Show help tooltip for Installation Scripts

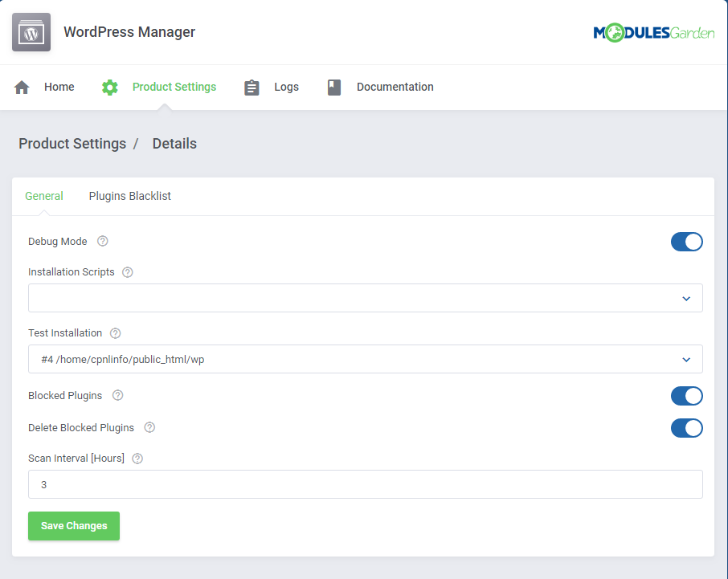click(128, 272)
